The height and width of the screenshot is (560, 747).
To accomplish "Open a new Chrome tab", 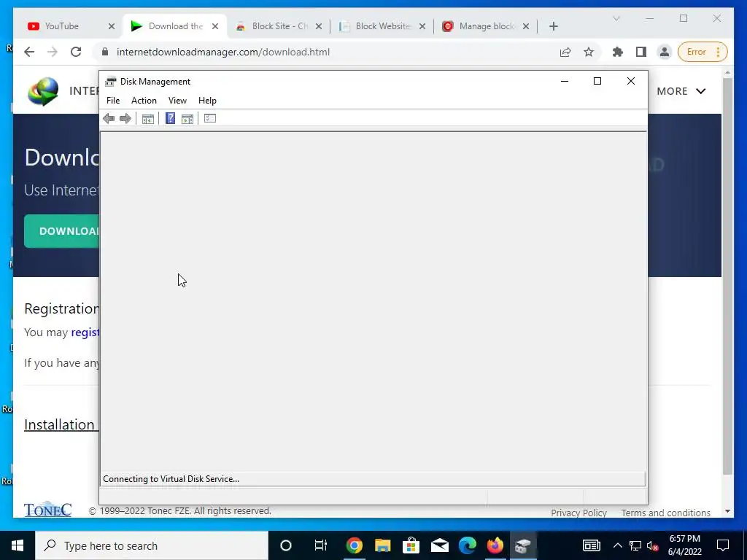I will click(x=554, y=26).
